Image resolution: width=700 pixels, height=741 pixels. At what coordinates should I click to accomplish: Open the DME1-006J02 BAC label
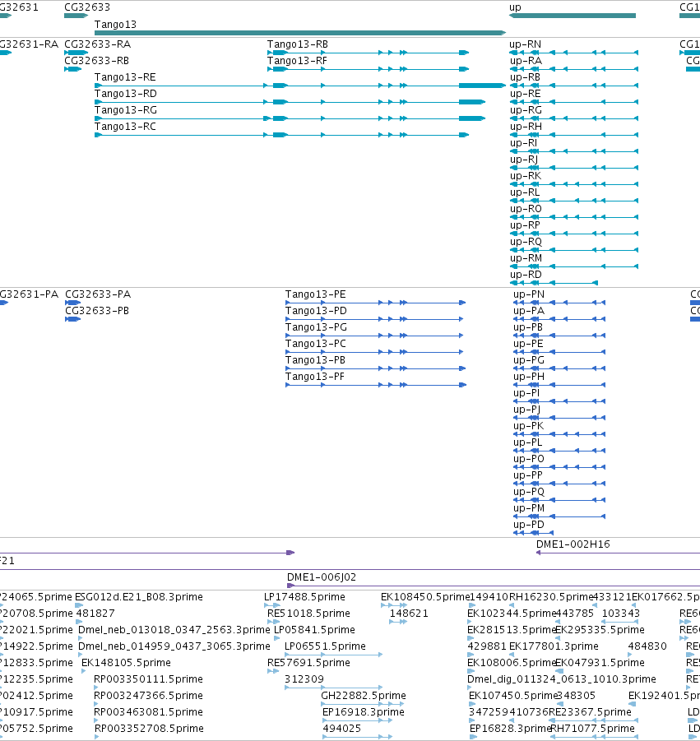tap(322, 577)
